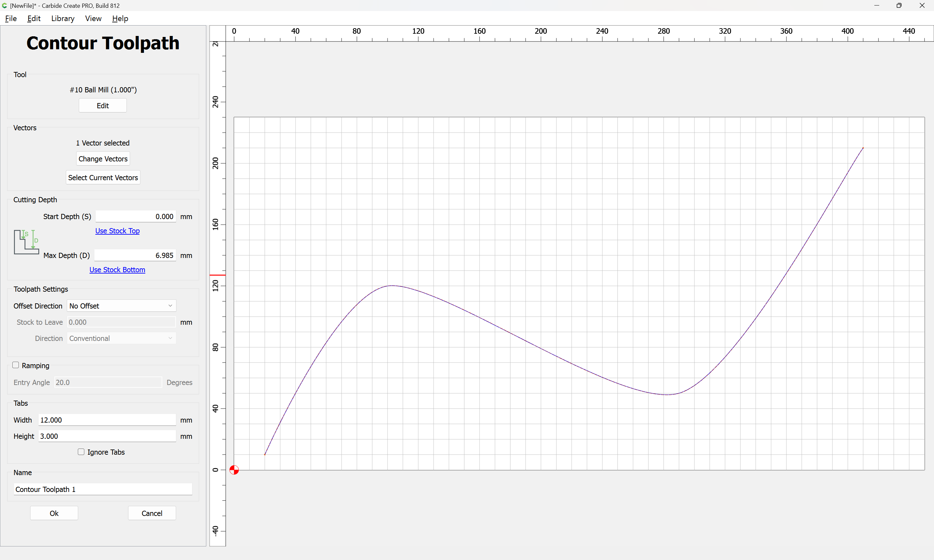The width and height of the screenshot is (934, 560).
Task: Confirm the toolpath with Ok button
Action: (54, 513)
